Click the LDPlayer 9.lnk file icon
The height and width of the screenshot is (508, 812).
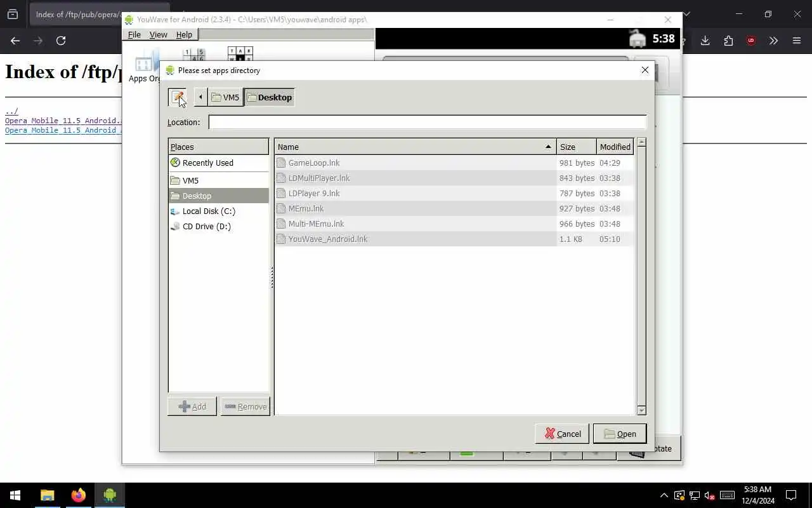click(x=281, y=193)
